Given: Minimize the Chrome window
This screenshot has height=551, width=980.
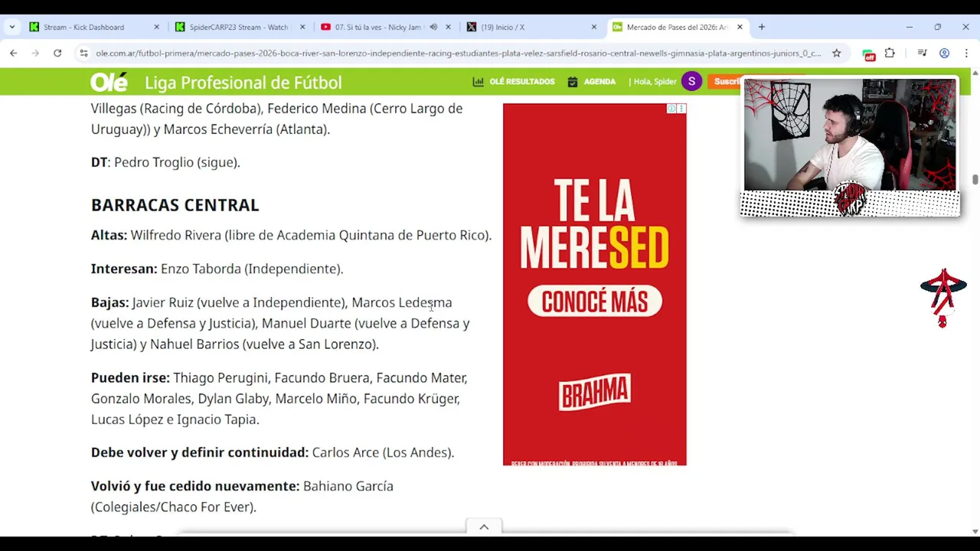Looking at the screenshot, I should click(910, 27).
